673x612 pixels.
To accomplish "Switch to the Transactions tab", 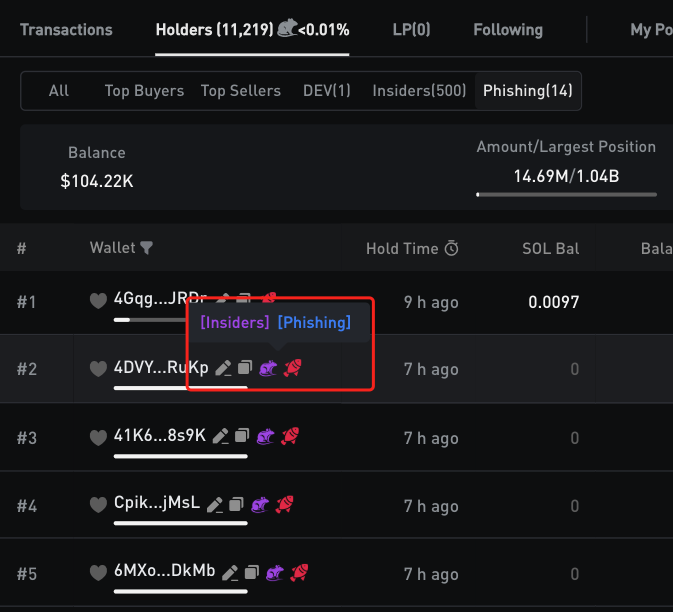I will pyautogui.click(x=66, y=30).
